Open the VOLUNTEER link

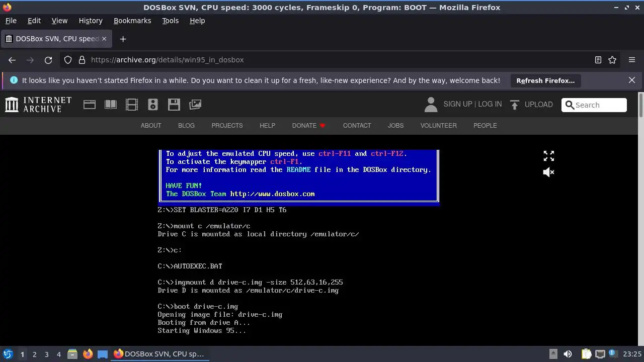(439, 126)
